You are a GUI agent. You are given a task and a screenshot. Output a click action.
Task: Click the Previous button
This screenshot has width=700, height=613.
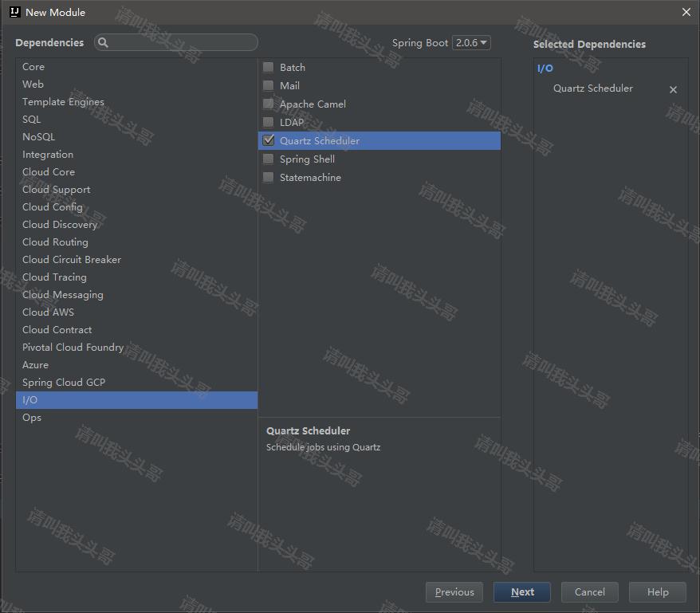tap(454, 592)
